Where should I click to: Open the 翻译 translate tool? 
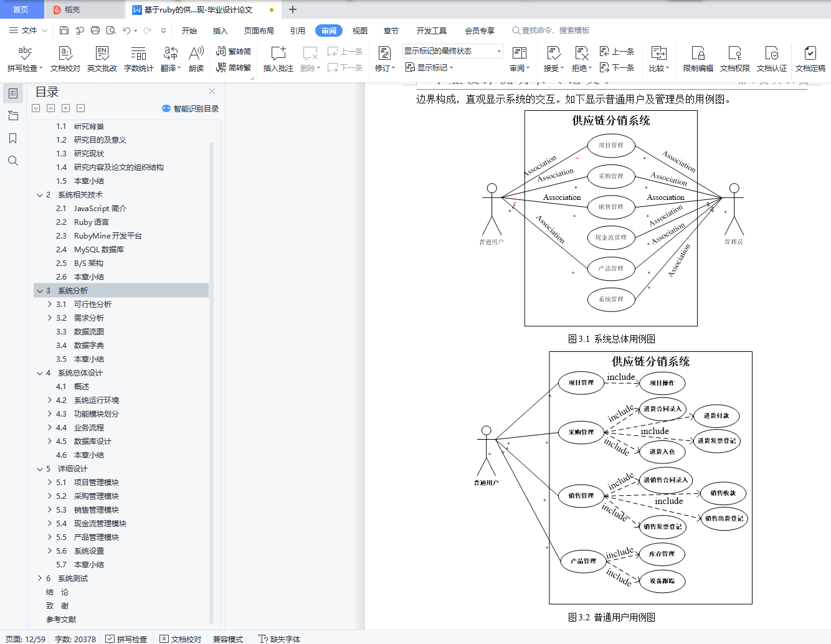point(170,59)
